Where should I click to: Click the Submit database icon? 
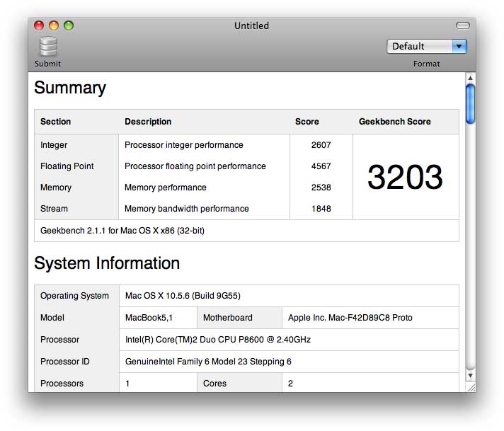[48, 47]
